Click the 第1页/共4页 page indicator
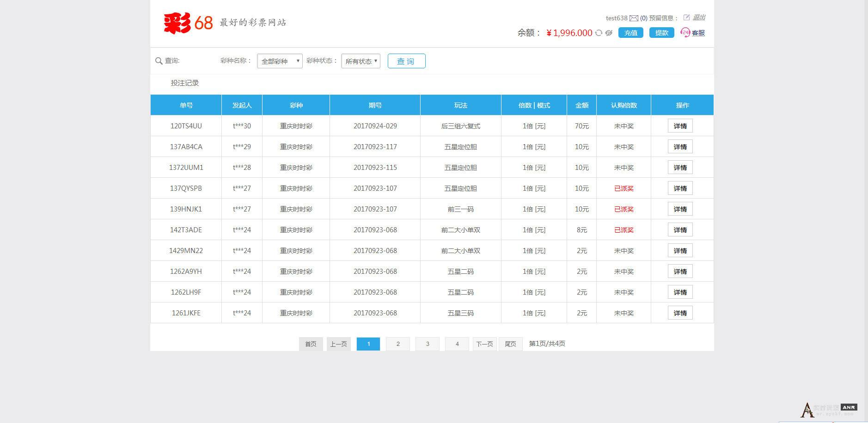The image size is (868, 423). click(547, 344)
